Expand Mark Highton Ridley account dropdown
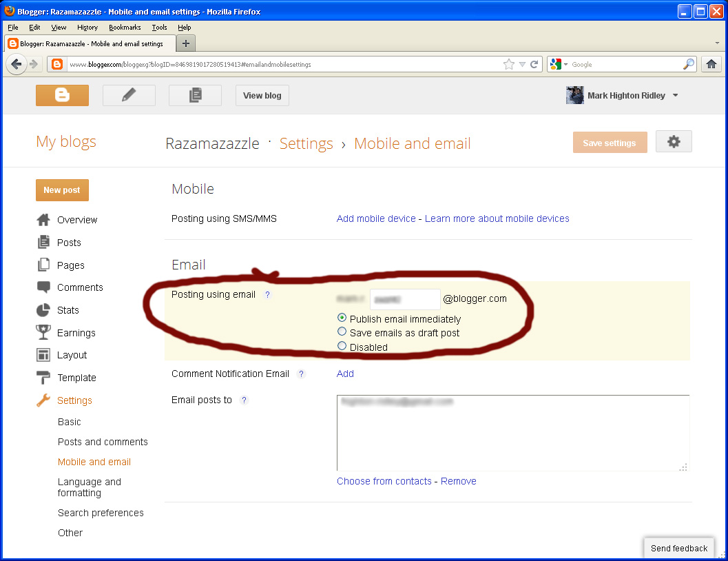Viewport: 728px width, 561px height. coord(676,95)
